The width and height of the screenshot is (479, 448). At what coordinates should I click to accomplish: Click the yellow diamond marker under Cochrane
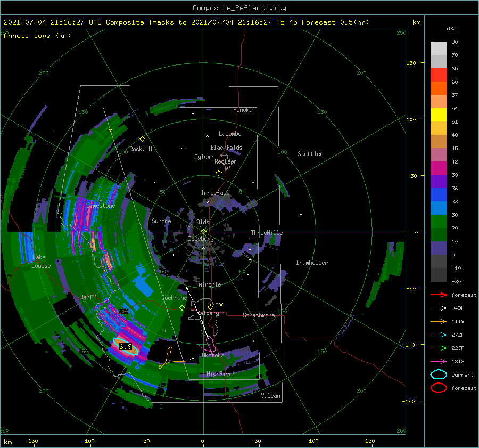tap(183, 308)
